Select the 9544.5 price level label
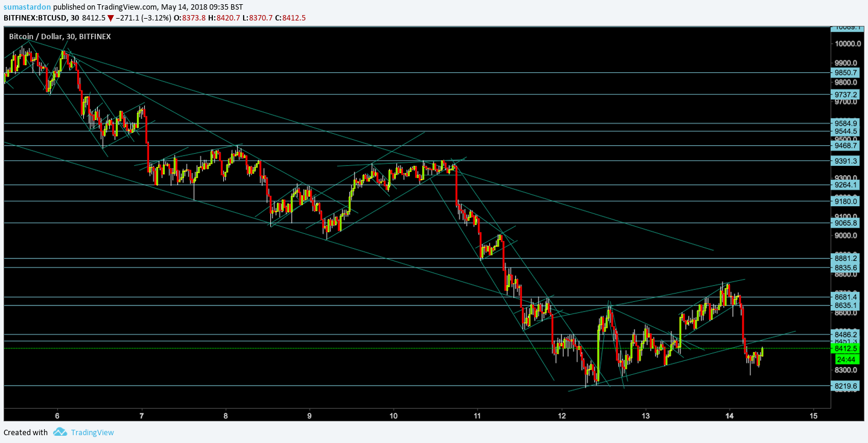Viewport: 868px width, 443px height. tap(844, 131)
